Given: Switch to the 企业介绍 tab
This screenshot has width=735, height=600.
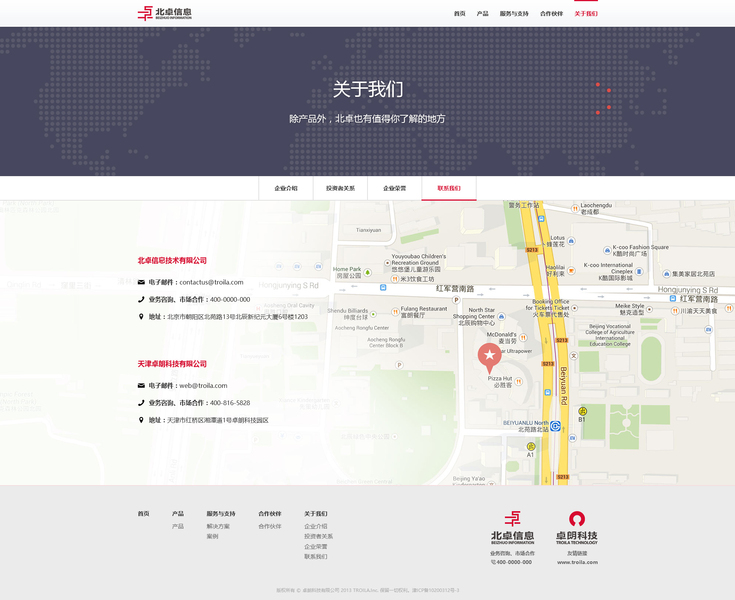Looking at the screenshot, I should click(286, 188).
